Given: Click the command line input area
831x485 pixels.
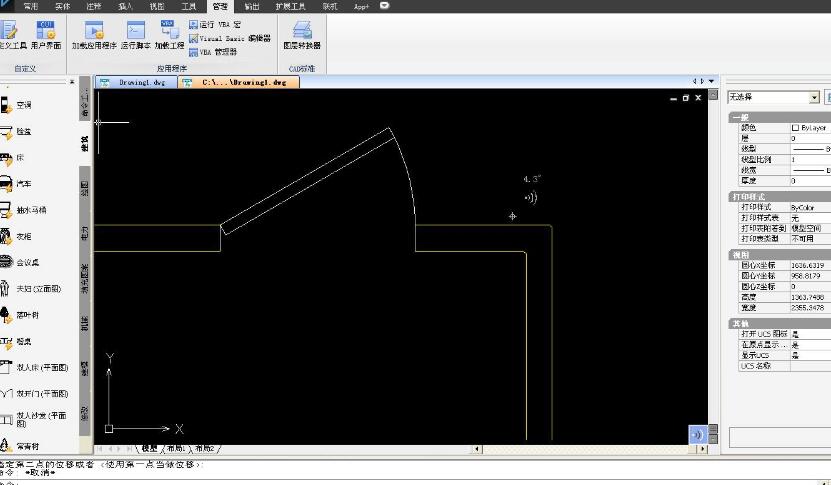Looking at the screenshot, I should click(x=400, y=475).
